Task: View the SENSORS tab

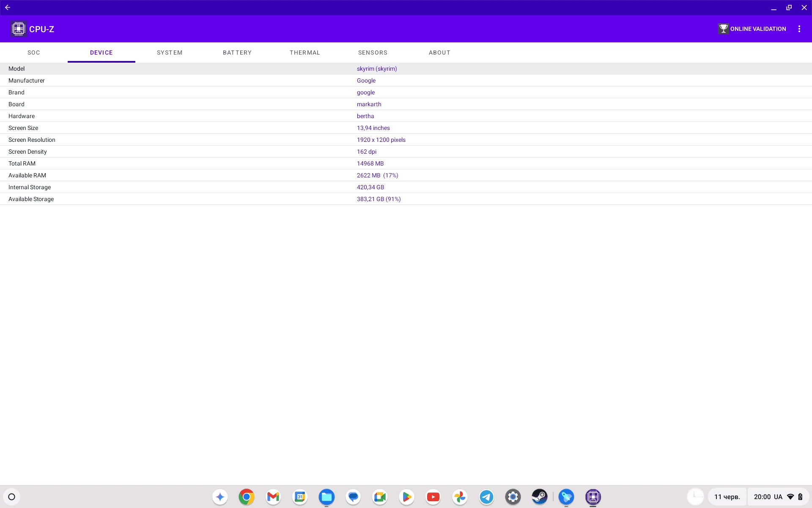Action: [x=373, y=52]
